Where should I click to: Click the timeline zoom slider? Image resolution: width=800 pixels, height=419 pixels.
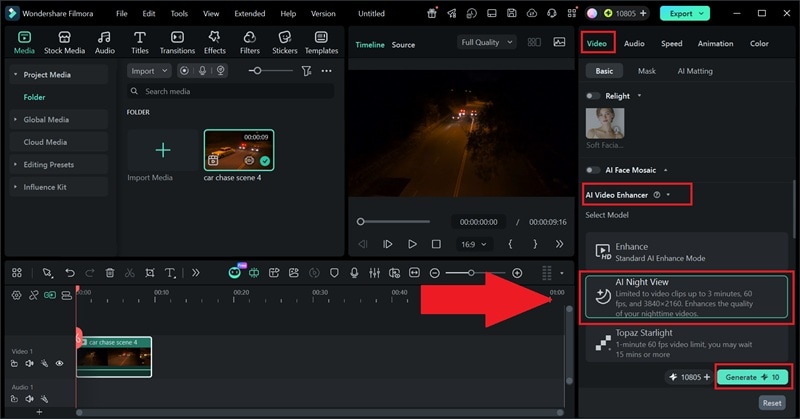[x=475, y=273]
